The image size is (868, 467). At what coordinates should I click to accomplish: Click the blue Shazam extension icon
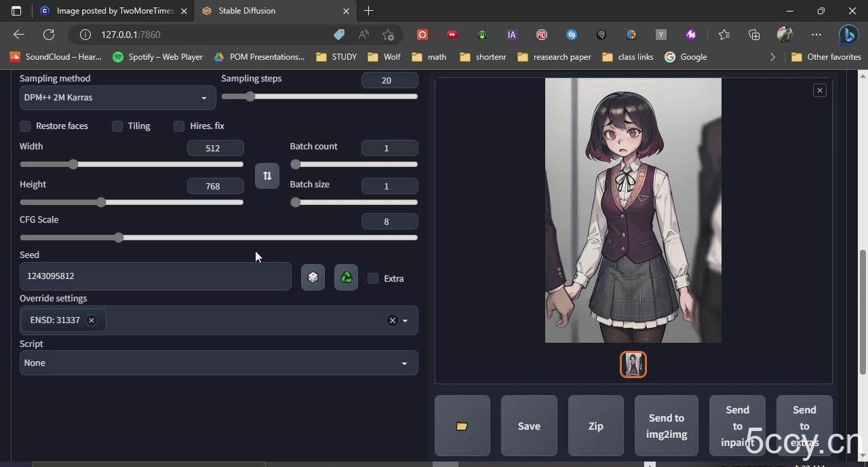[572, 35]
